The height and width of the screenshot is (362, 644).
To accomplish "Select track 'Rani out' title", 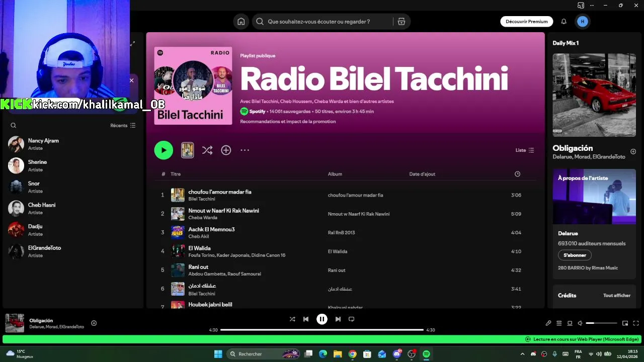I will [x=198, y=267].
